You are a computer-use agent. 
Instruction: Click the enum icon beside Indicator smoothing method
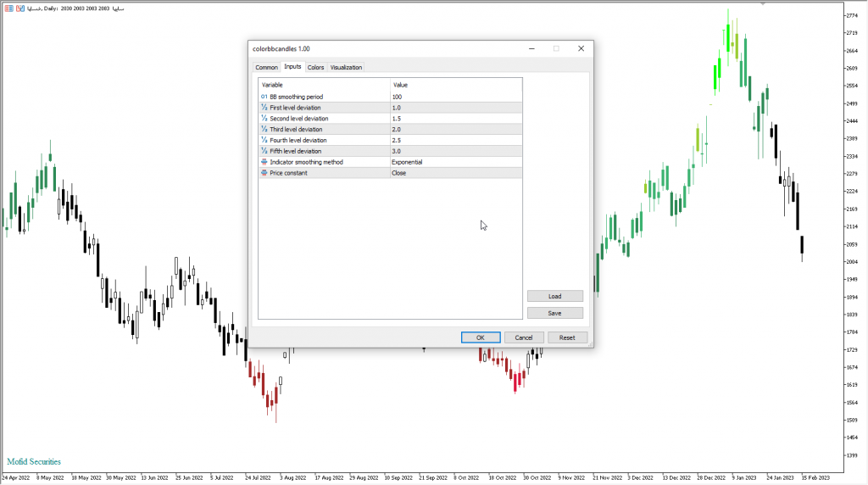(264, 161)
